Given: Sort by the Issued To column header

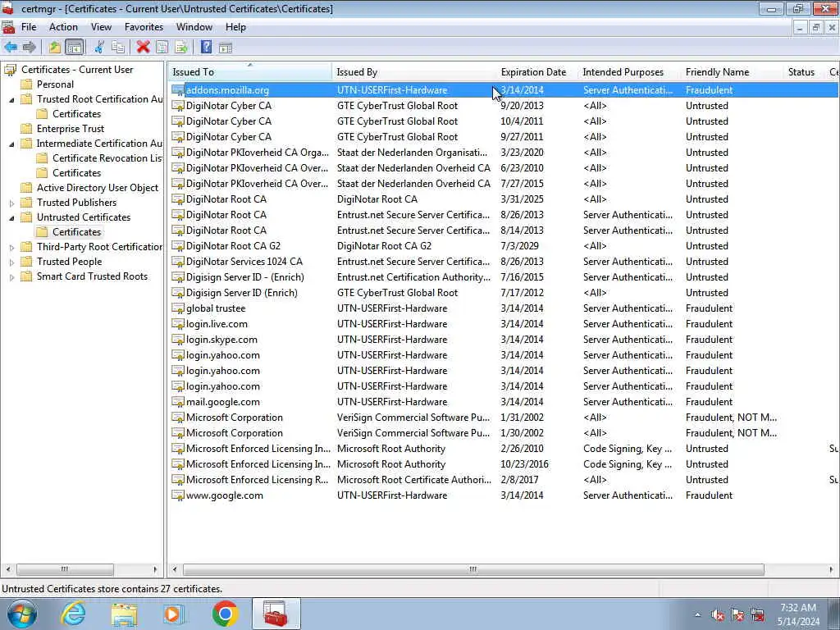Looking at the screenshot, I should (249, 72).
